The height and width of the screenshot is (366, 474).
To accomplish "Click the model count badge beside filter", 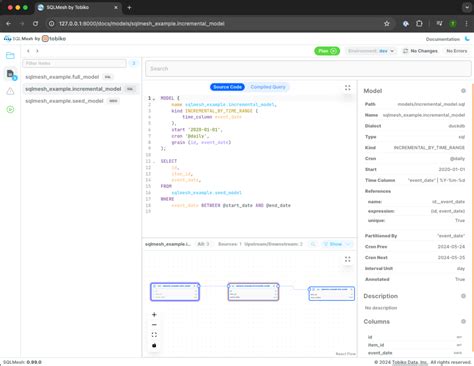I will 134,63.
